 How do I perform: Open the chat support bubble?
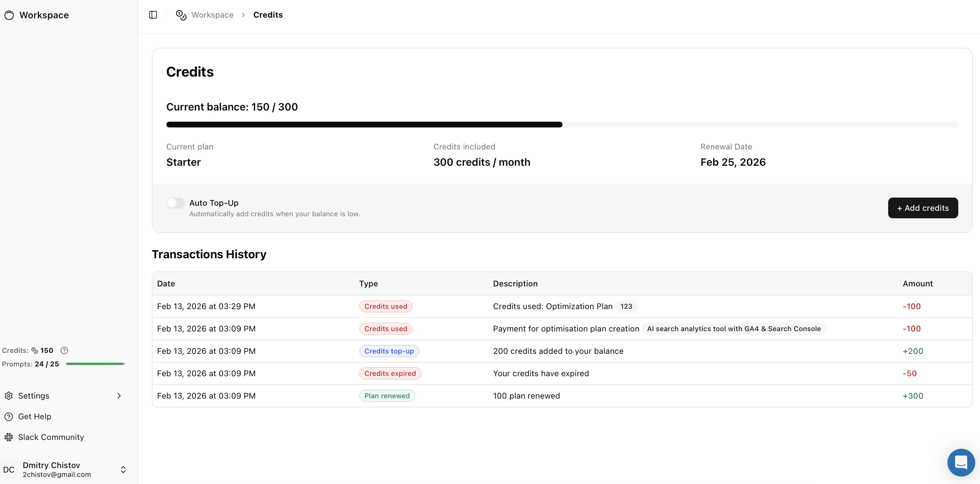pos(961,462)
